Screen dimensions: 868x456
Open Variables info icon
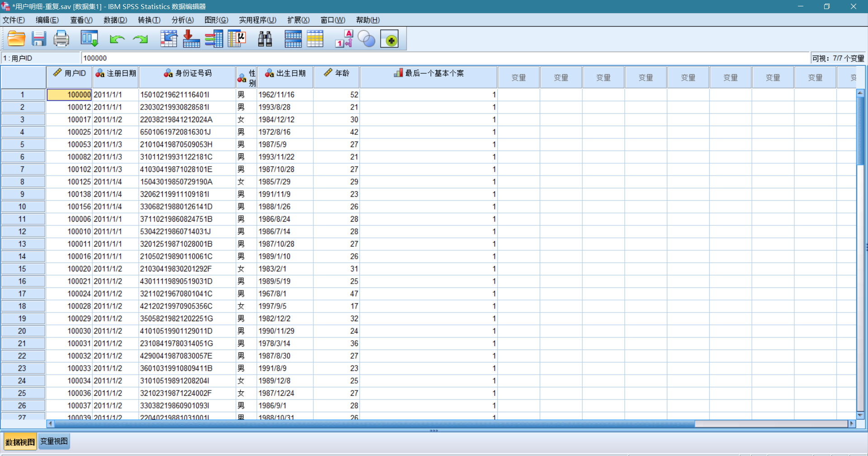(x=214, y=39)
